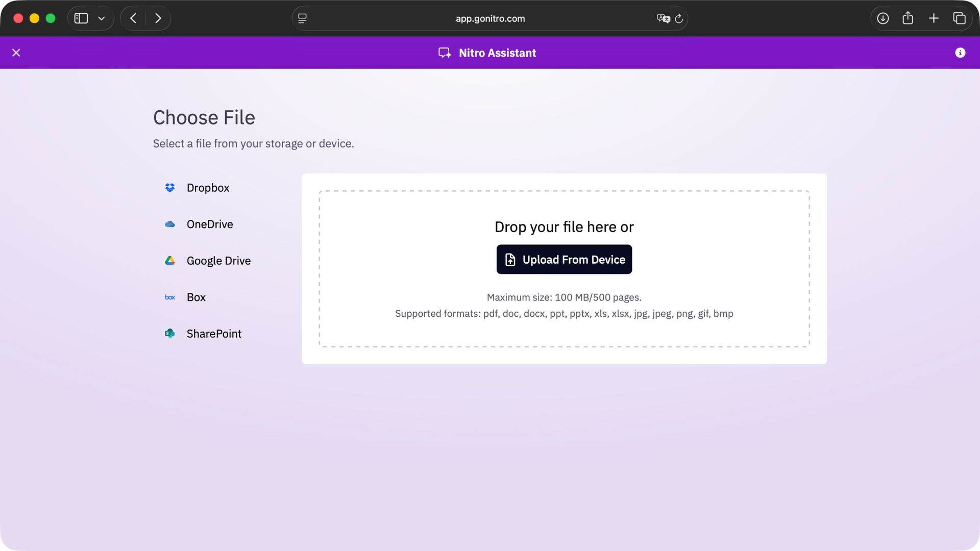980x551 pixels.
Task: Click Upload From Device button
Action: coord(564,259)
